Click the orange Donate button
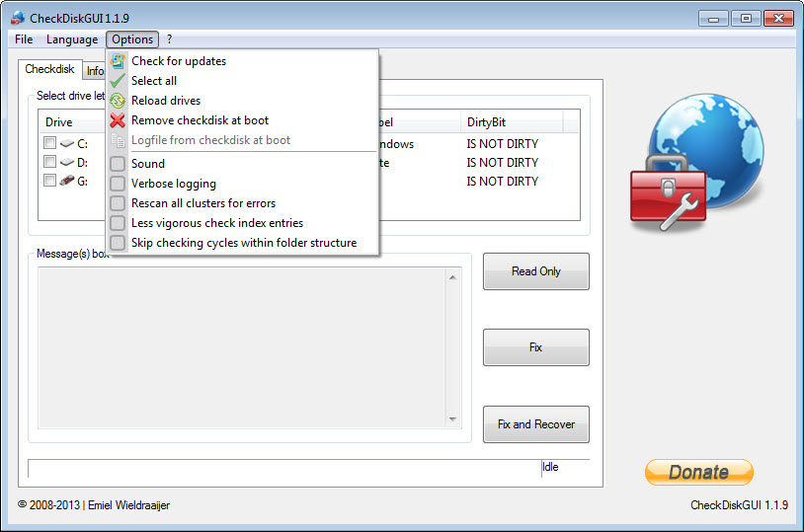The image size is (804, 532). tap(698, 472)
